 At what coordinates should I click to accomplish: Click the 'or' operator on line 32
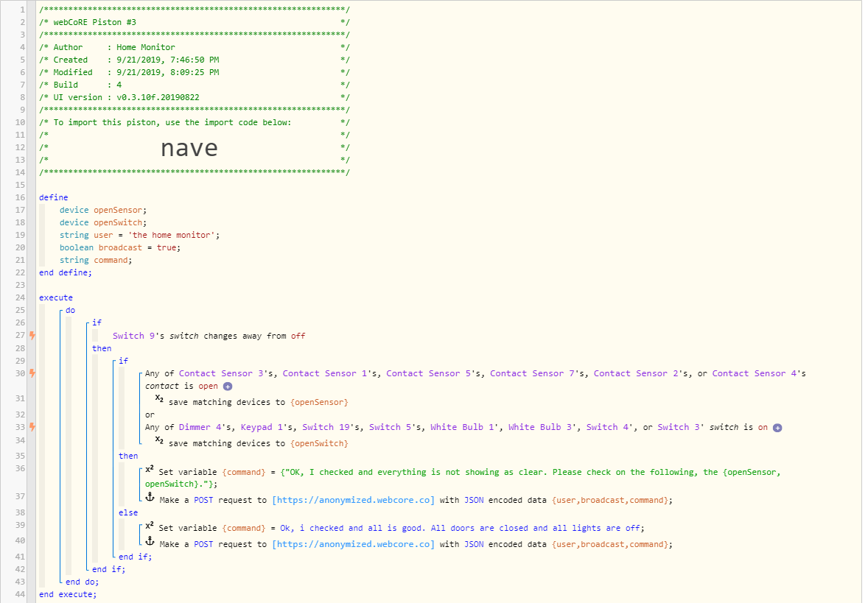(150, 415)
